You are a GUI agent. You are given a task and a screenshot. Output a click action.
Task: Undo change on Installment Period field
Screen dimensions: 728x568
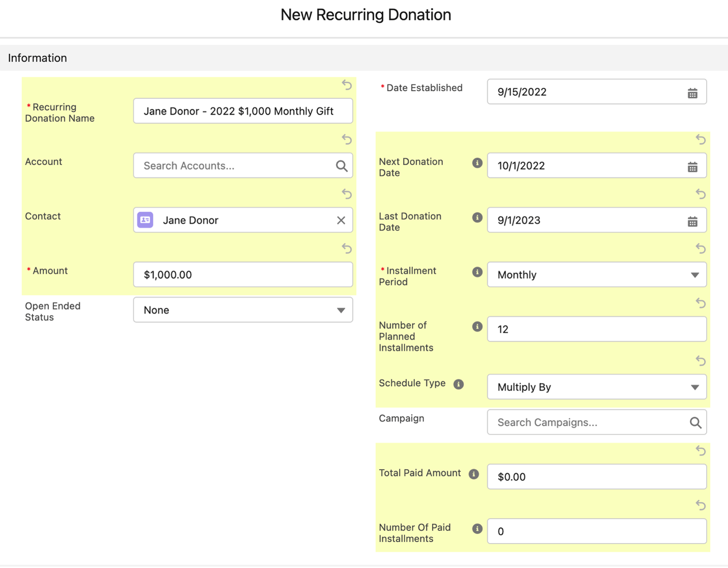click(x=701, y=248)
